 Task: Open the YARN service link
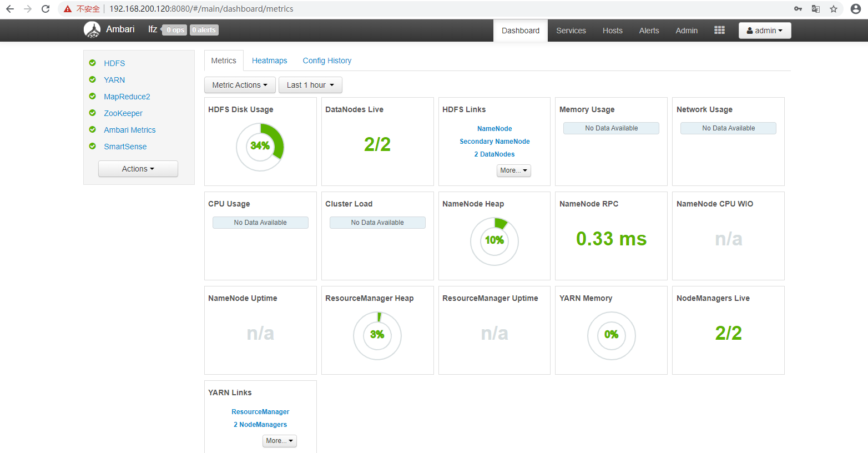(114, 80)
